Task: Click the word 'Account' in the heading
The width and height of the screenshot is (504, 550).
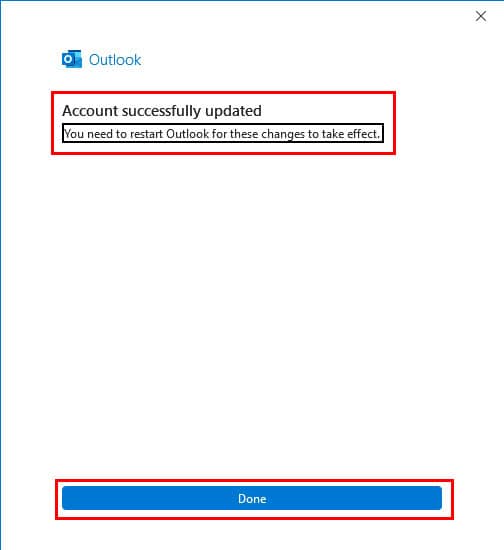Action: tap(90, 111)
